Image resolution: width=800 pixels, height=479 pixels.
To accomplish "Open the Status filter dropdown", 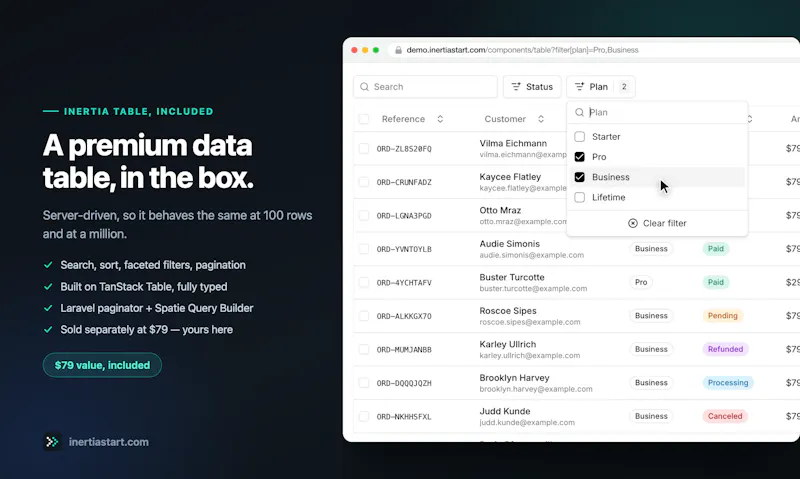I will coord(532,87).
